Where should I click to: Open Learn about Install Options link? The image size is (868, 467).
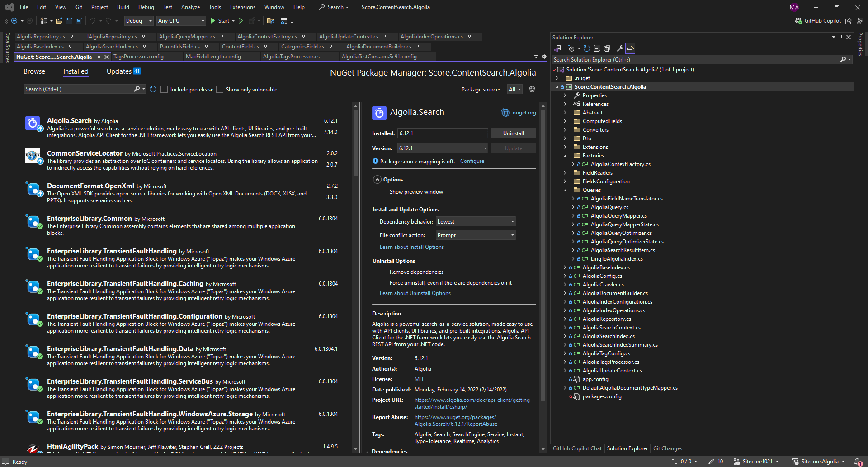[x=411, y=247]
